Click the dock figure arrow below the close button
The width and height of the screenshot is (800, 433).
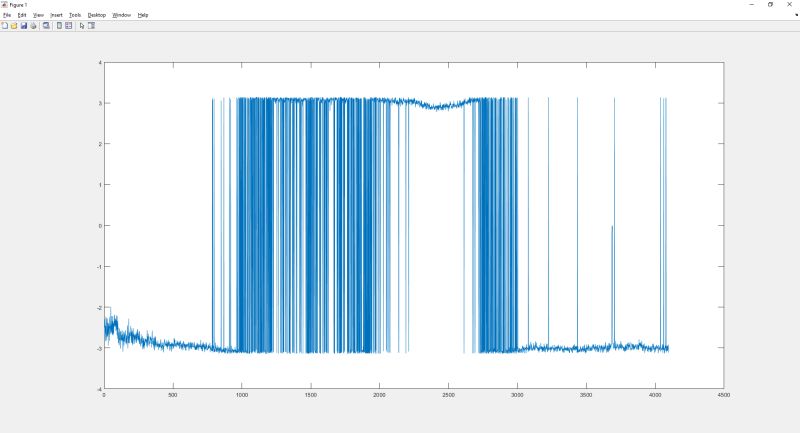click(x=796, y=15)
